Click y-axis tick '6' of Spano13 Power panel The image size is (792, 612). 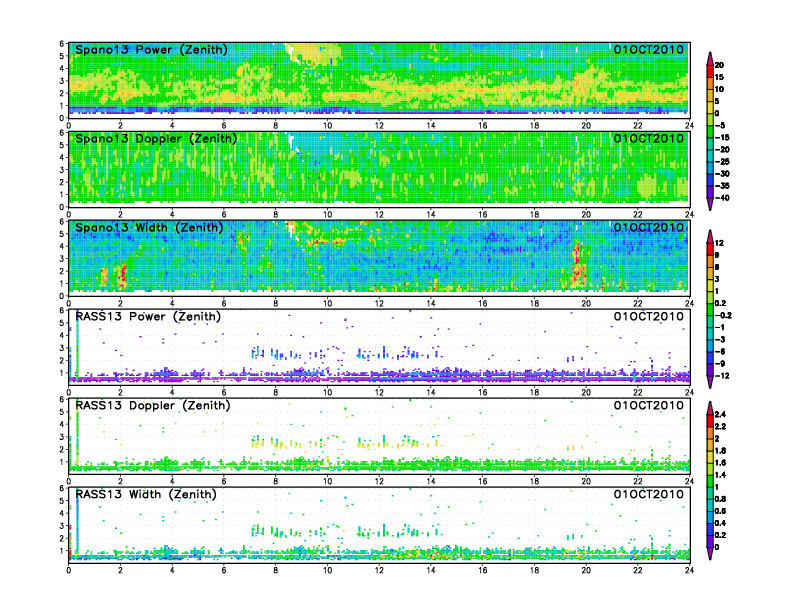(x=62, y=44)
